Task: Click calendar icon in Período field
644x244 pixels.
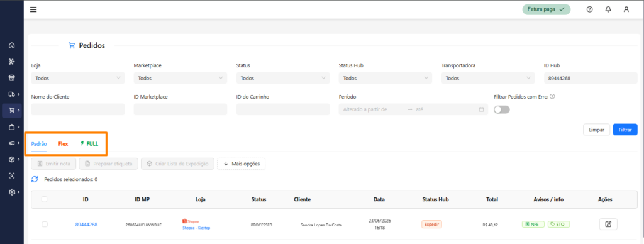Action: point(481,109)
